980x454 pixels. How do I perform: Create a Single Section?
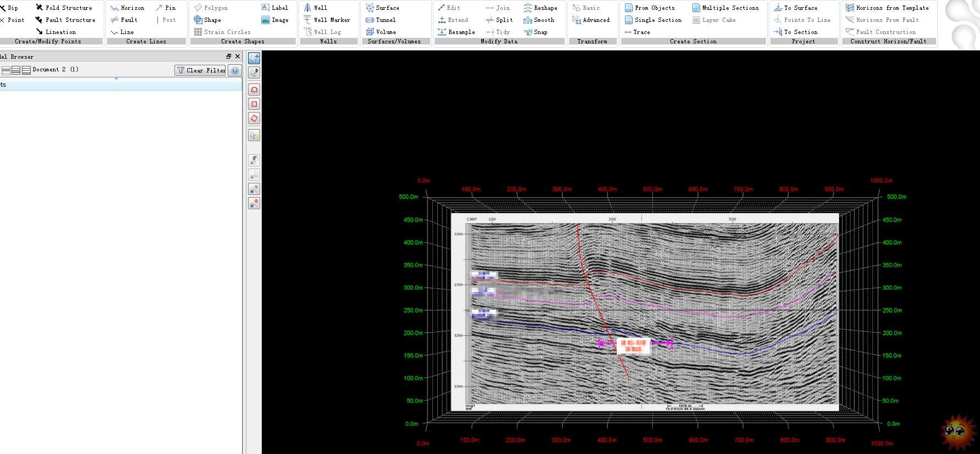(x=653, y=20)
